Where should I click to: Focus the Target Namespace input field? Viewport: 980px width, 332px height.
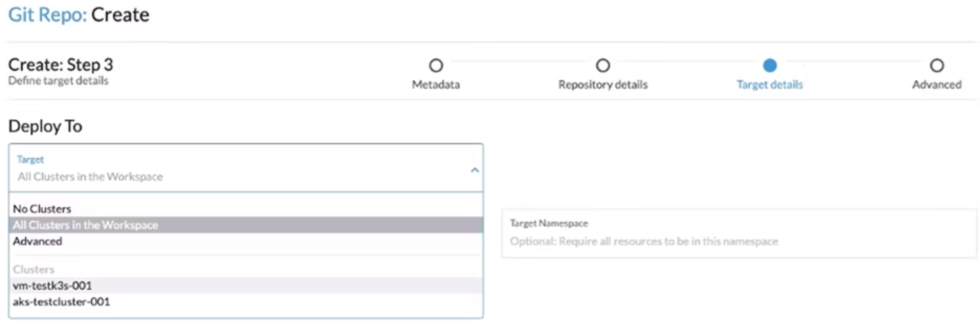738,242
